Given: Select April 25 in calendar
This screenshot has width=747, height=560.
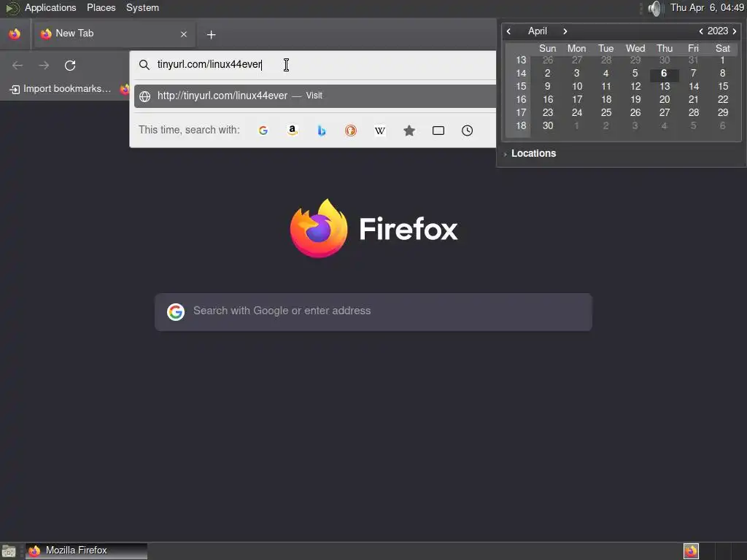Looking at the screenshot, I should (x=606, y=112).
